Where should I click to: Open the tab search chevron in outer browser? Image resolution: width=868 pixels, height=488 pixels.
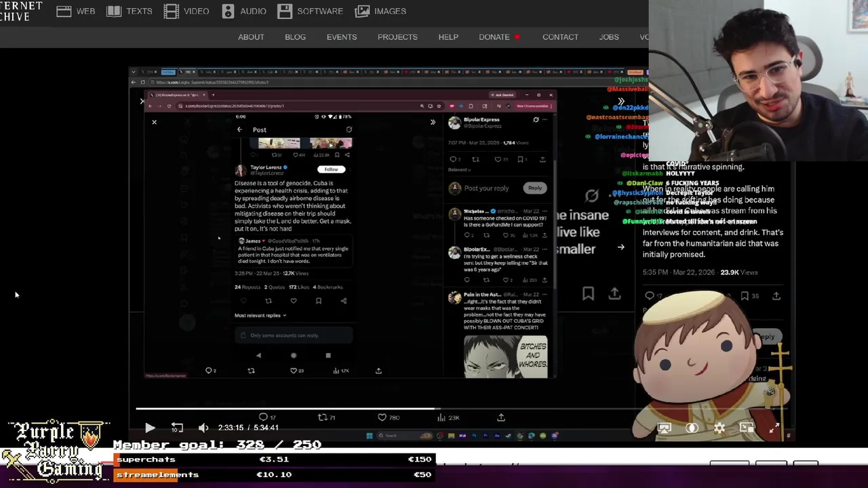(134, 72)
